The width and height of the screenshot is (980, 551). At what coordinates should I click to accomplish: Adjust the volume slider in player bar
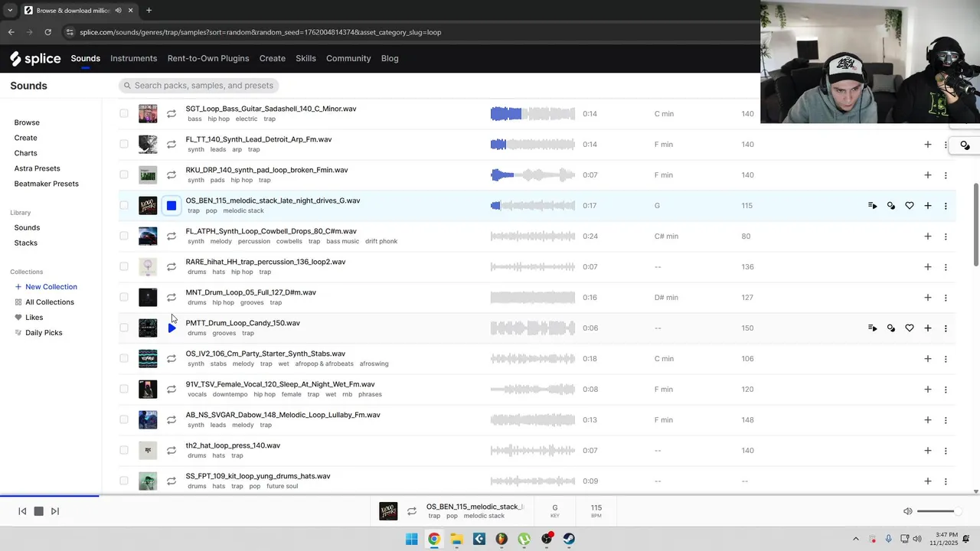click(938, 511)
